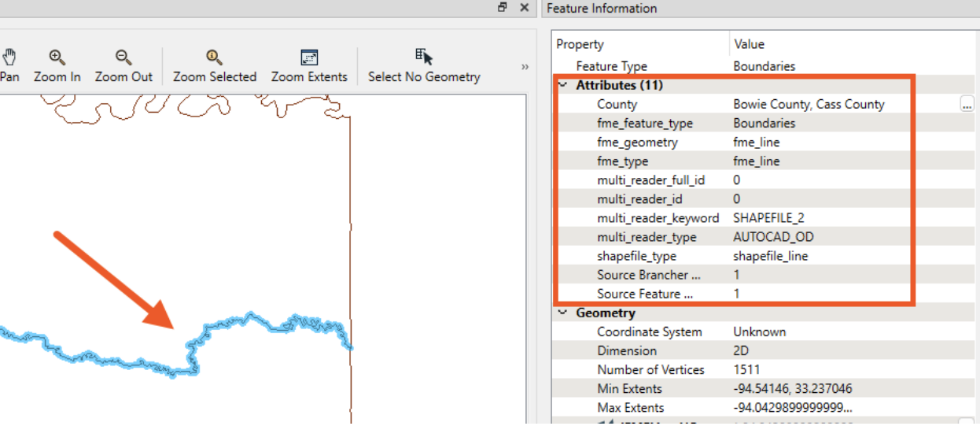Click Zoom Selected in toolbar
The image size is (980, 426).
point(215,66)
